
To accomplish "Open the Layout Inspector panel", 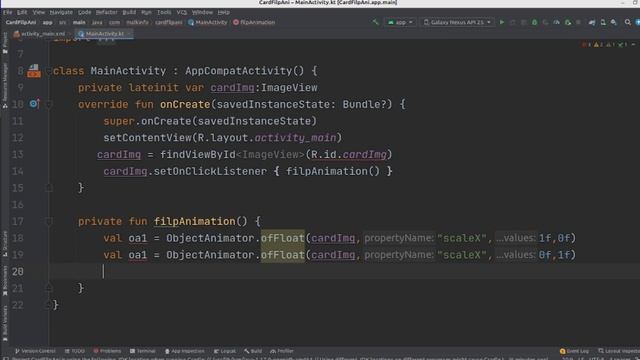I will [x=618, y=351].
